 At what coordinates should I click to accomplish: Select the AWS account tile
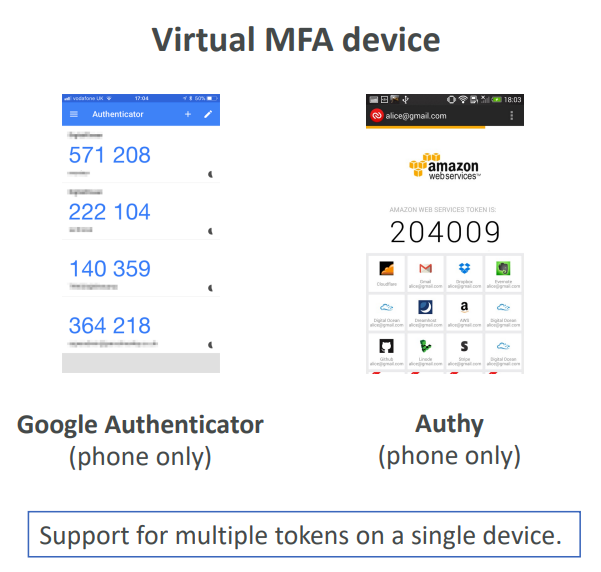(x=465, y=312)
